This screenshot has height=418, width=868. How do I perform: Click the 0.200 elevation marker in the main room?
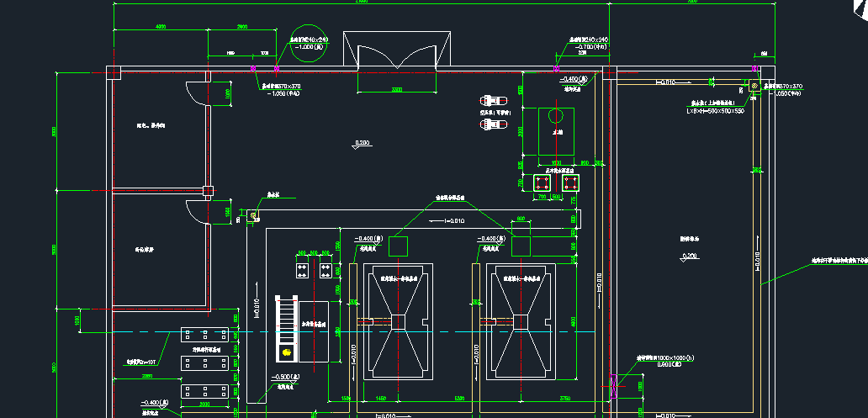(x=363, y=145)
